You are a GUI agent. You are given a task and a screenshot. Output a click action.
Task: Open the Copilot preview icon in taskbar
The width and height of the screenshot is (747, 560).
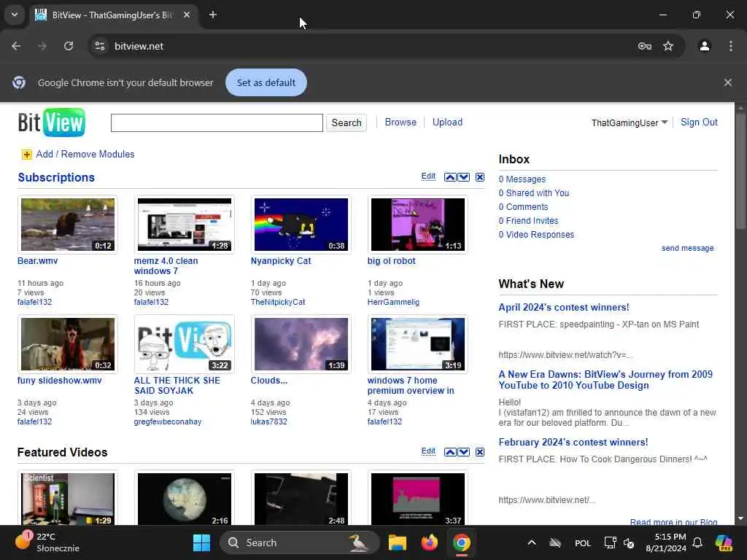pos(724,542)
